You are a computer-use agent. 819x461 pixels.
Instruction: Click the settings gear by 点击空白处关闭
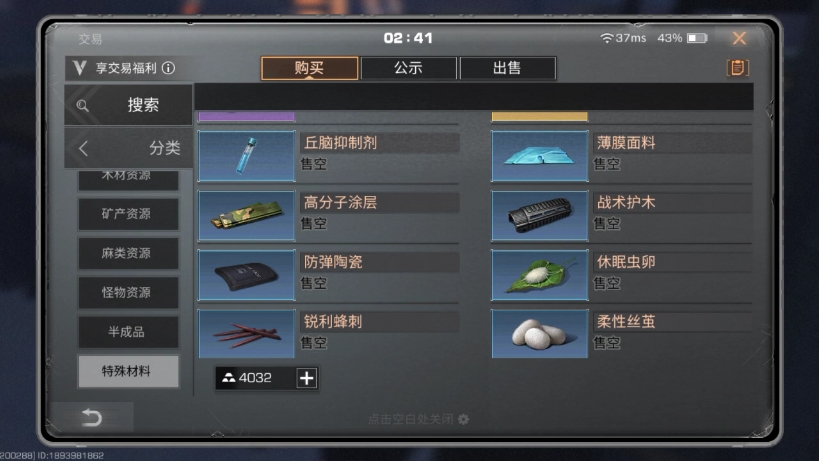pos(463,419)
